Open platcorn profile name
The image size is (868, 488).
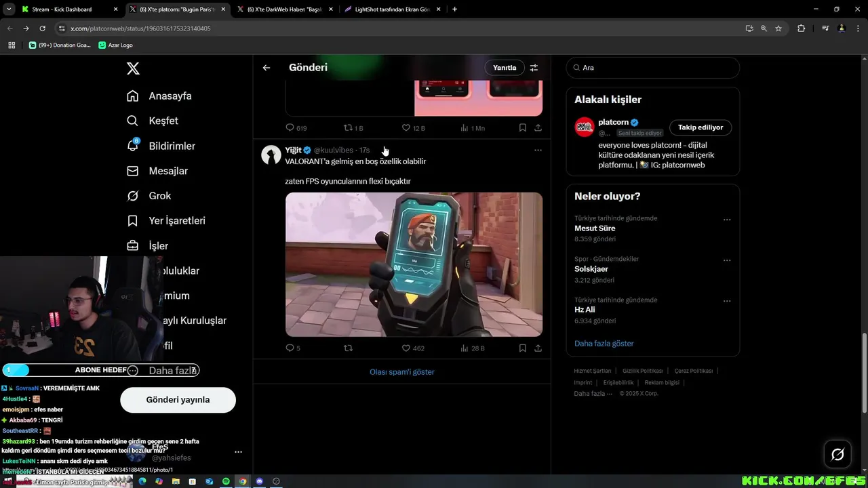tap(613, 123)
